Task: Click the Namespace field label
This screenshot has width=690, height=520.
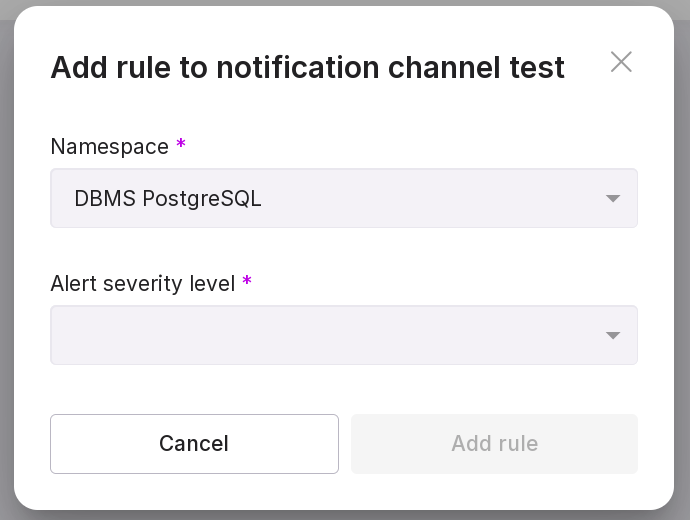Action: pos(109,147)
